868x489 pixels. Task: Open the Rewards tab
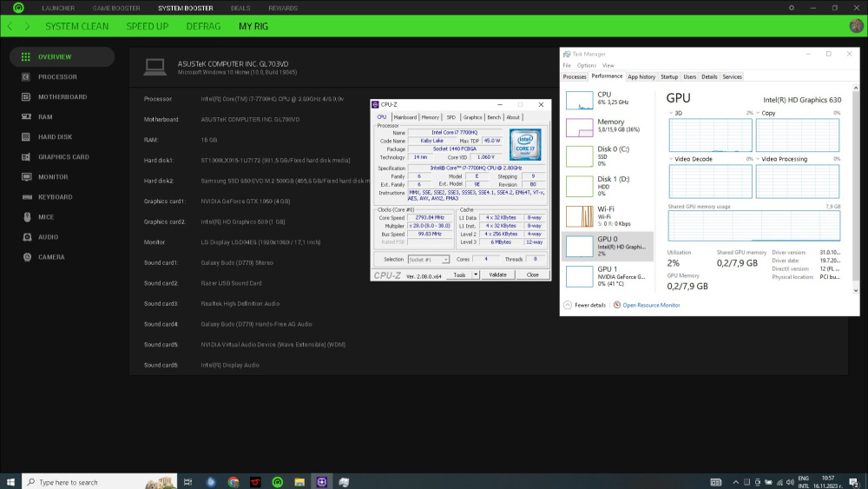pyautogui.click(x=283, y=8)
